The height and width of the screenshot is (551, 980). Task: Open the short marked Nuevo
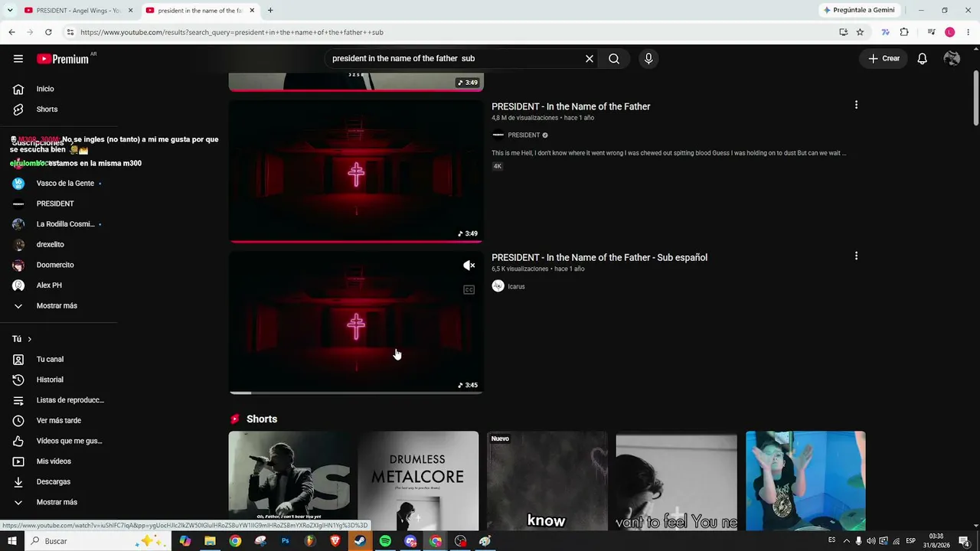pyautogui.click(x=547, y=481)
